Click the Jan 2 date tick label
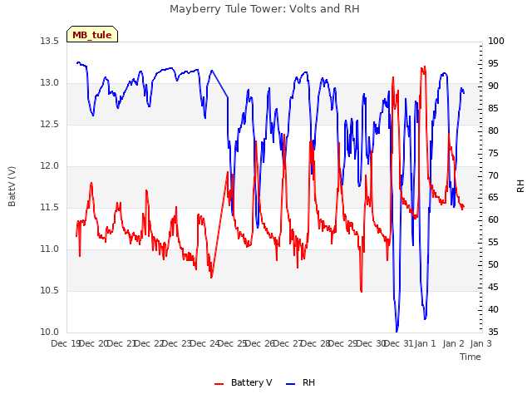 click(x=453, y=343)
